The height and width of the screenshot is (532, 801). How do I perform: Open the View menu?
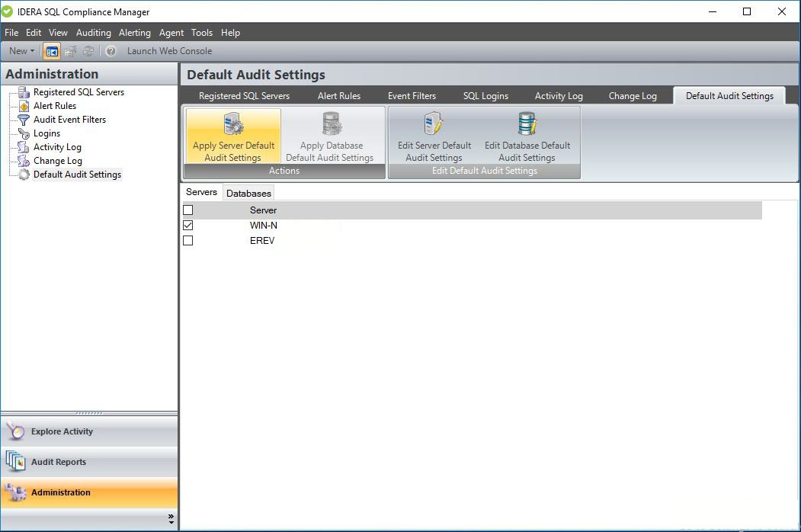coord(58,33)
